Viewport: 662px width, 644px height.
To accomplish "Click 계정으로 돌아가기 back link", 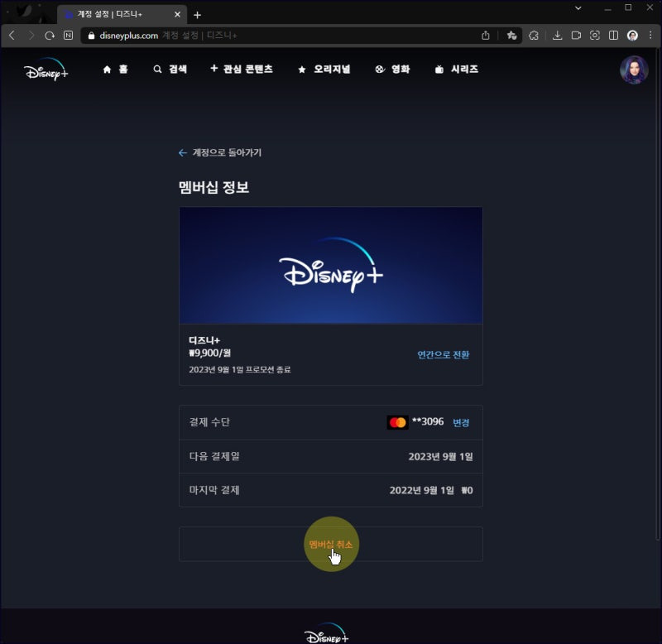I will pyautogui.click(x=220, y=152).
